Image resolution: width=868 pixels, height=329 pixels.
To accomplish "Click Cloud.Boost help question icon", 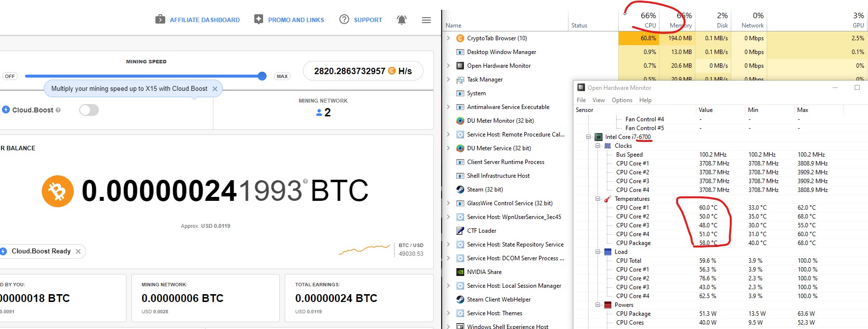I will click(58, 110).
